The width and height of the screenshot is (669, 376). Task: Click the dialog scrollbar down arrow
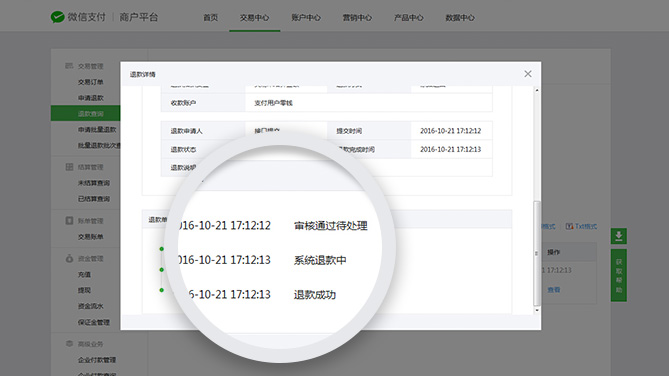pos(537,310)
